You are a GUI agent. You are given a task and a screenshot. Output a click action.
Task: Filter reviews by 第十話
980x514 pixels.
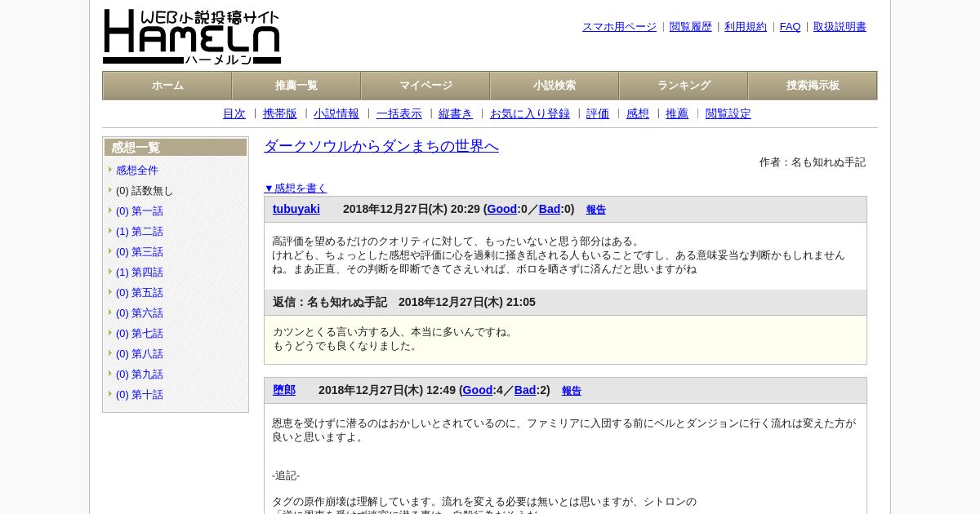click(x=140, y=395)
